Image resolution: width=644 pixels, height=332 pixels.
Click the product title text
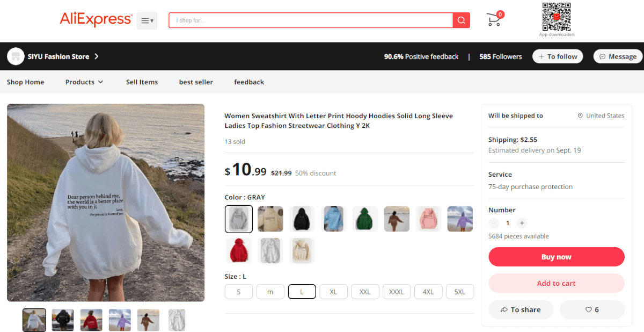pos(339,121)
